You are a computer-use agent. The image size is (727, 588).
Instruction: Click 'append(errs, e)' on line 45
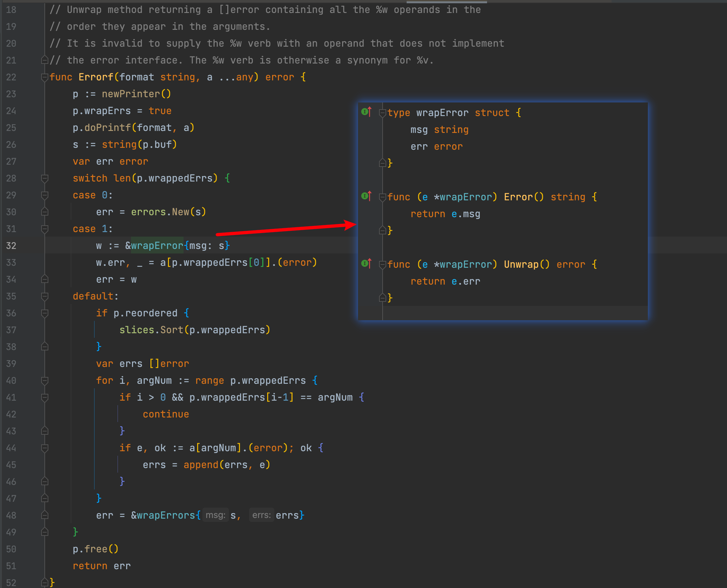click(227, 465)
